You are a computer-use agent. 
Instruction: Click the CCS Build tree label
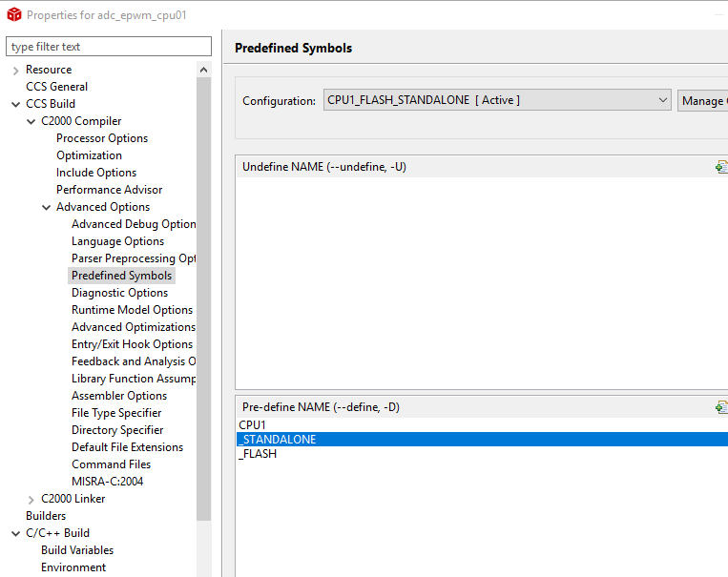coord(51,104)
